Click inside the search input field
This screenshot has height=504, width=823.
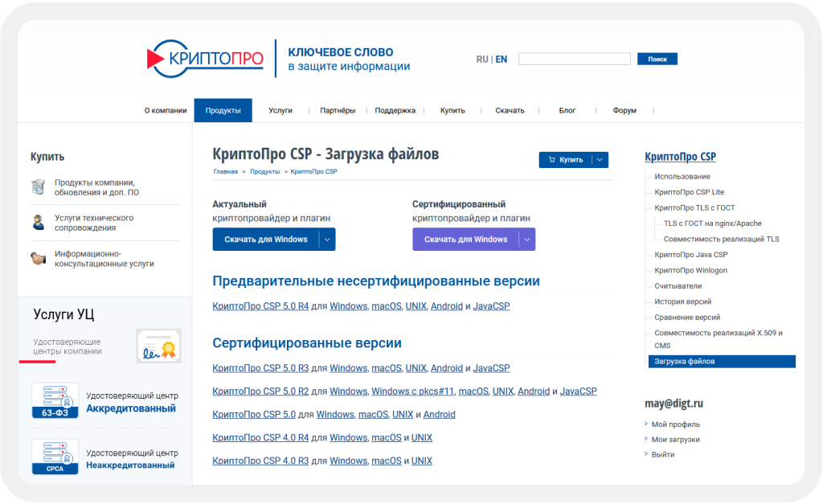click(x=575, y=58)
